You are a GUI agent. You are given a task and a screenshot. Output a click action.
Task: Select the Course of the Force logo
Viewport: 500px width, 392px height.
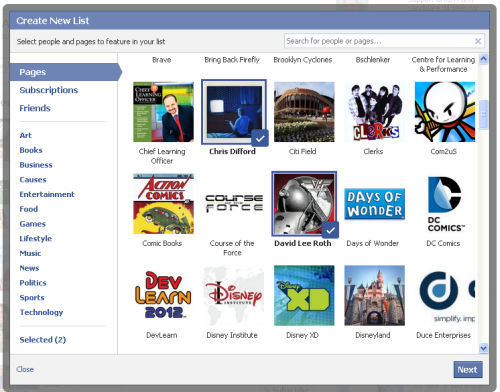(x=234, y=204)
